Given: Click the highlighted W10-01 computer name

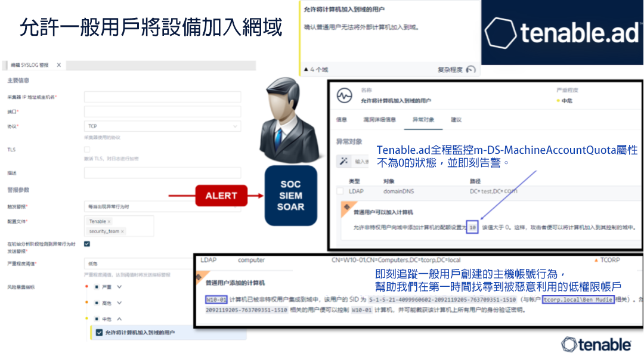Looking at the screenshot, I should [x=216, y=299].
